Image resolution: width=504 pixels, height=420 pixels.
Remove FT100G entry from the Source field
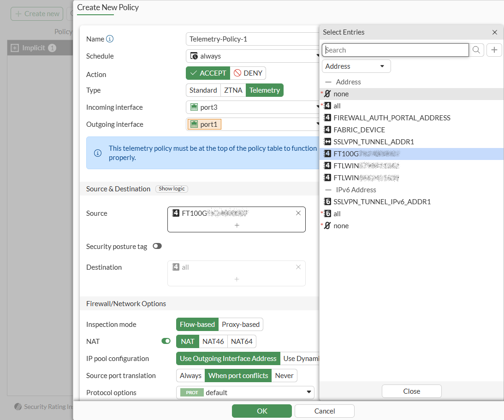tap(298, 213)
